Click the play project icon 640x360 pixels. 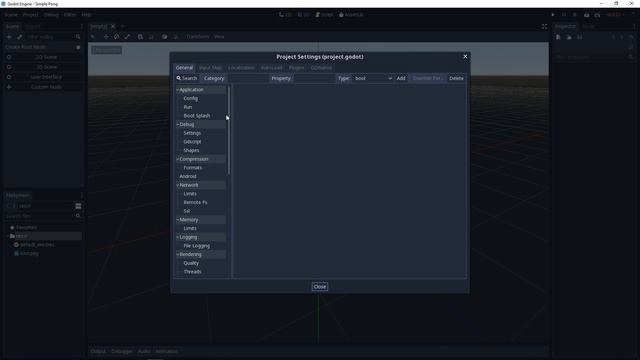coord(553,15)
